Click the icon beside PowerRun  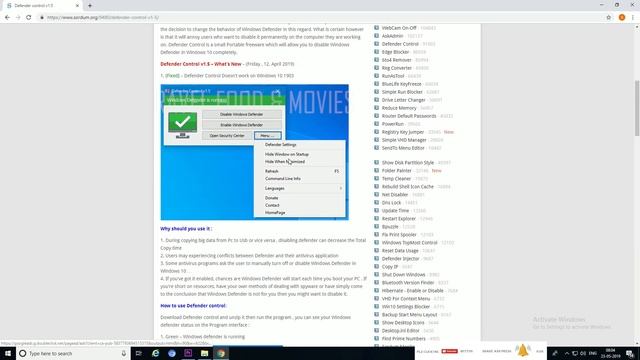(376, 124)
